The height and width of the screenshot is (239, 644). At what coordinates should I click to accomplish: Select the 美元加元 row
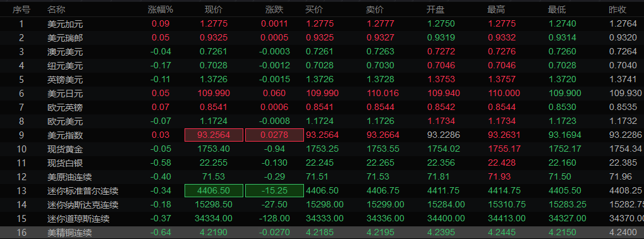pos(322,24)
